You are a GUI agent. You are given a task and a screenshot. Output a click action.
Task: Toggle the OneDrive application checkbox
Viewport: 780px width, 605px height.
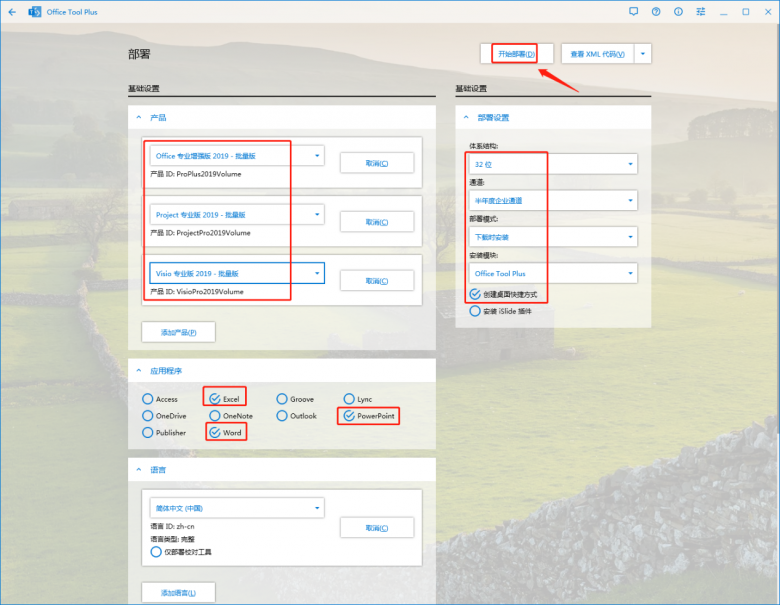[x=148, y=416]
